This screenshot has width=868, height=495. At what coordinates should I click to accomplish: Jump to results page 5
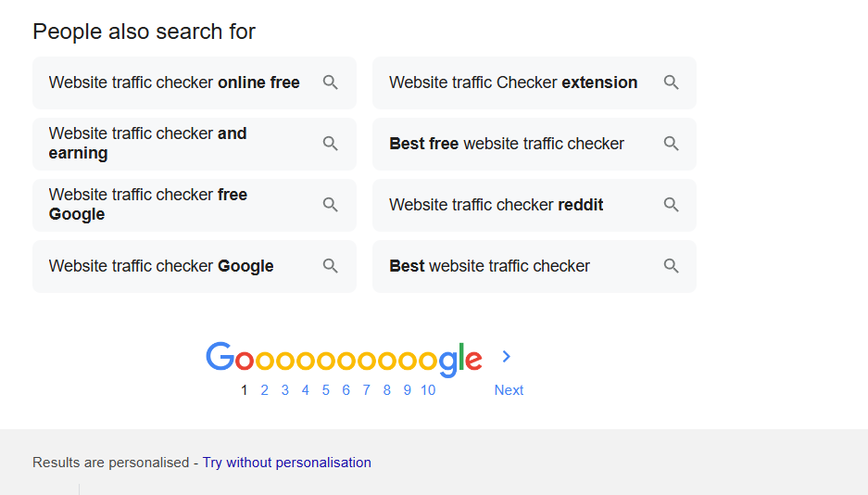point(326,390)
